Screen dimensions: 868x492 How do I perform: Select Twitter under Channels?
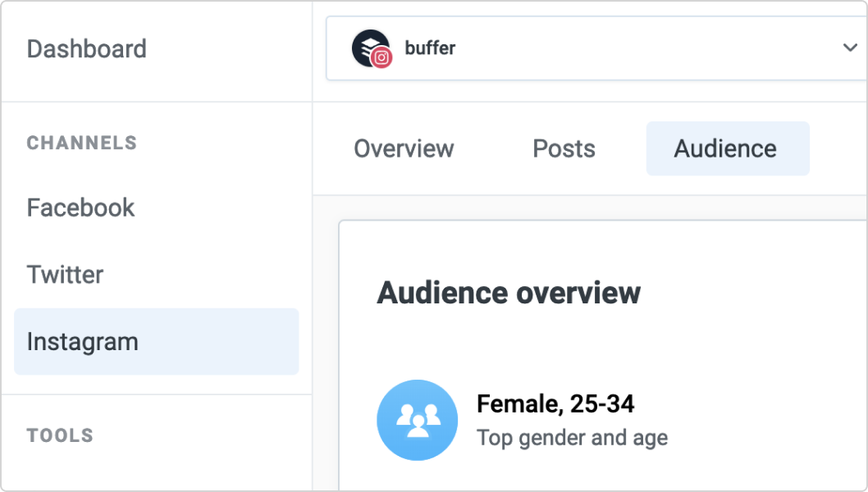[x=65, y=275]
